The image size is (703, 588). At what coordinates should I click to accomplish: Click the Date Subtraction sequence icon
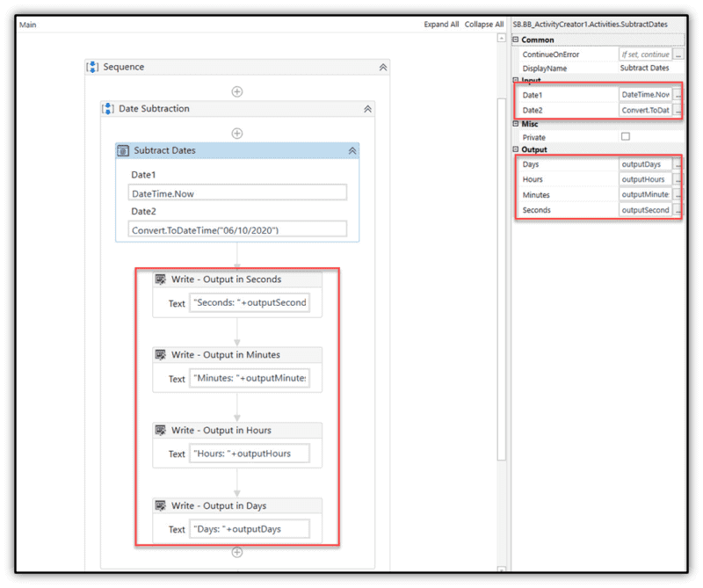pyautogui.click(x=107, y=108)
